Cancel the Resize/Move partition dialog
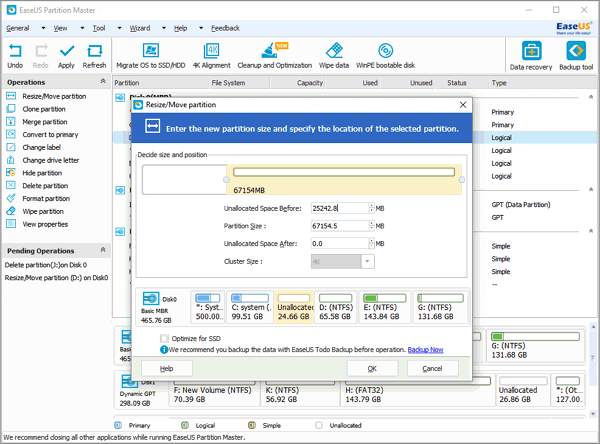 pyautogui.click(x=432, y=369)
